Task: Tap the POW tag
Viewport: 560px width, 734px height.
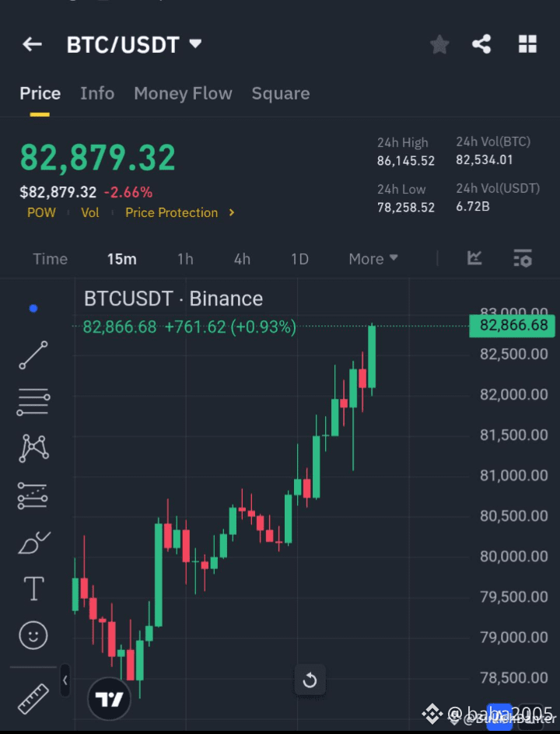Action: pos(41,212)
